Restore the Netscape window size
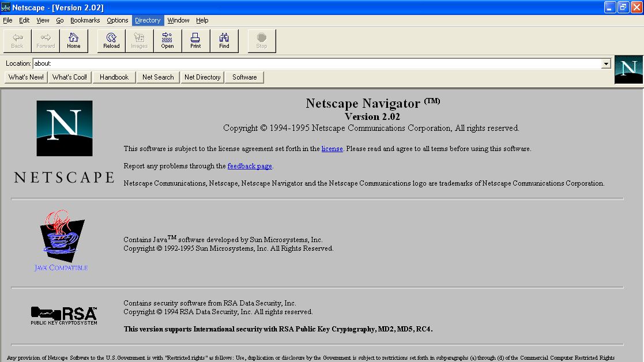This screenshot has width=644, height=362. 623,7
